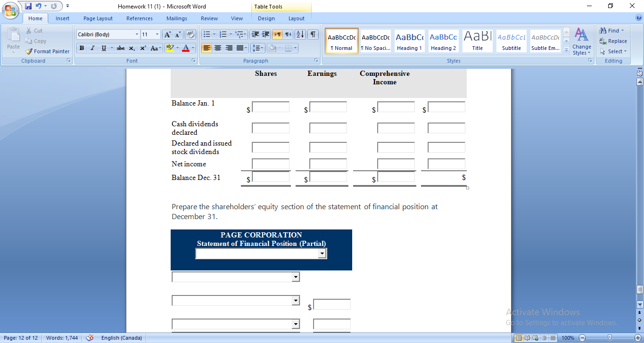Sort the selected text alphabetically
644x343 pixels.
(300, 34)
